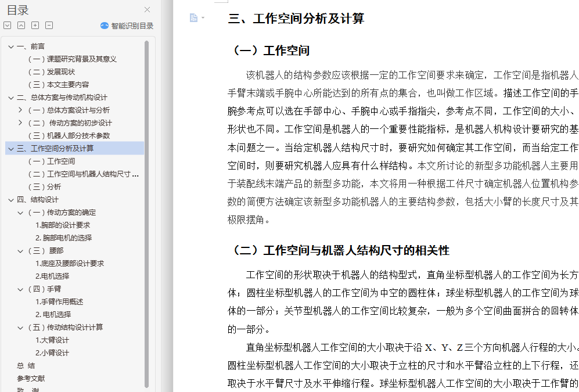Click the 智能识别目录 cloud icon

(x=105, y=26)
